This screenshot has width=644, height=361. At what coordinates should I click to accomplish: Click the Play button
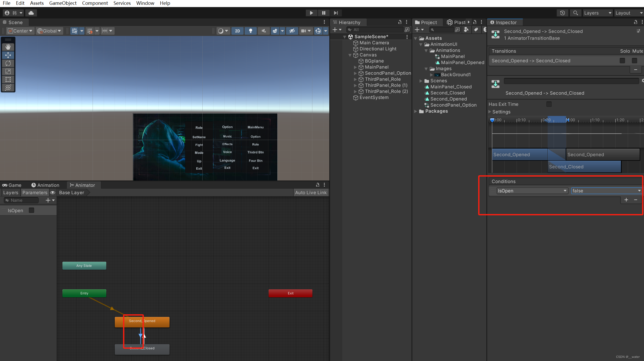pos(311,13)
